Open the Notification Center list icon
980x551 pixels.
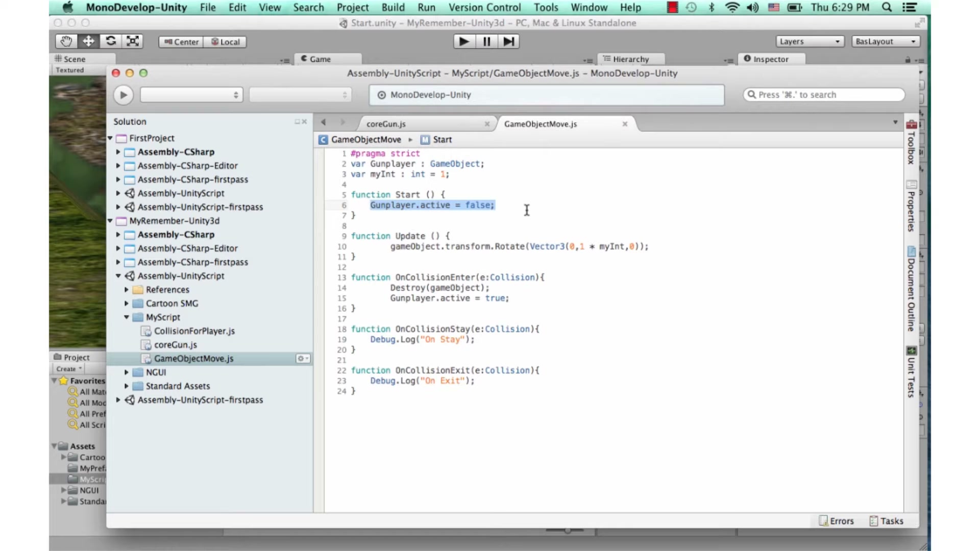click(x=909, y=7)
